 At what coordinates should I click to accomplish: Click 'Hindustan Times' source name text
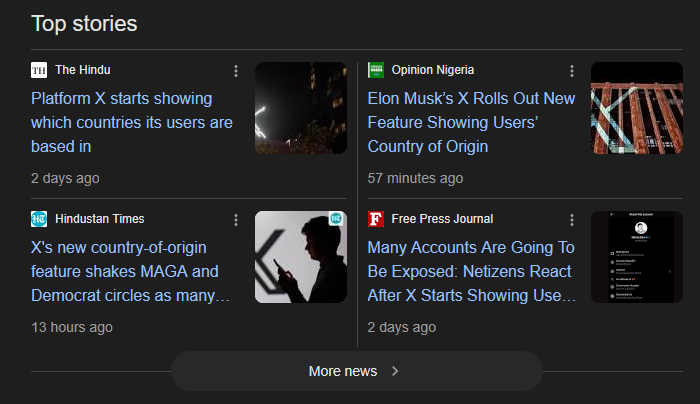point(100,219)
